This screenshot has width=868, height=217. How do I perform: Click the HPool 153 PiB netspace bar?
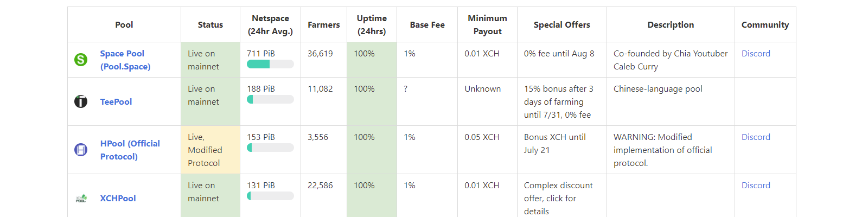pyautogui.click(x=270, y=148)
